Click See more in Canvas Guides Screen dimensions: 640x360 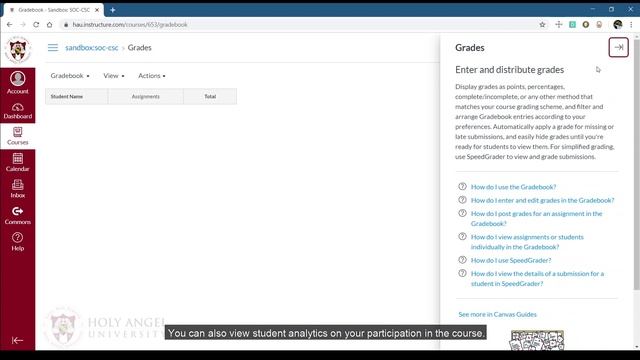(498, 314)
